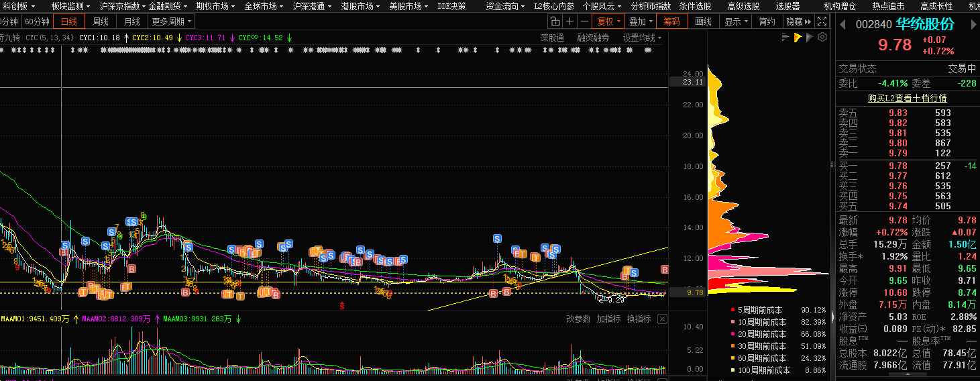The width and height of the screenshot is (980, 381).
Task: Open 个股风云 menu
Action: (602, 6)
